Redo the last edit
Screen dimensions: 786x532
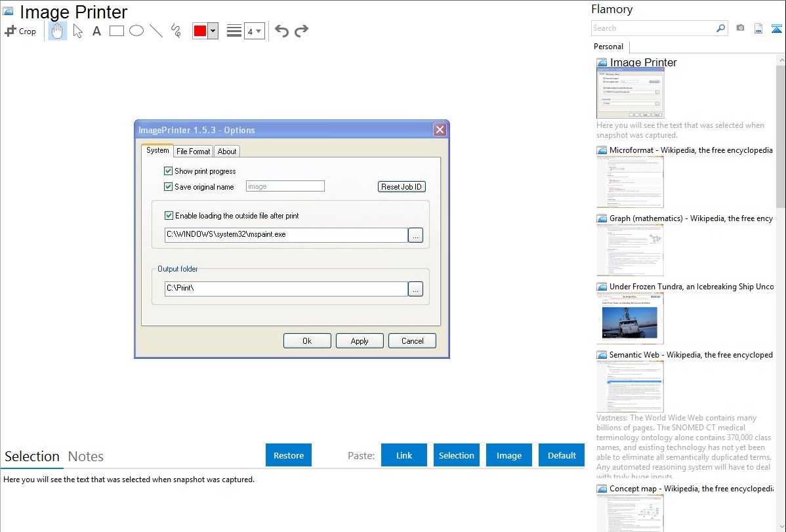pos(301,31)
